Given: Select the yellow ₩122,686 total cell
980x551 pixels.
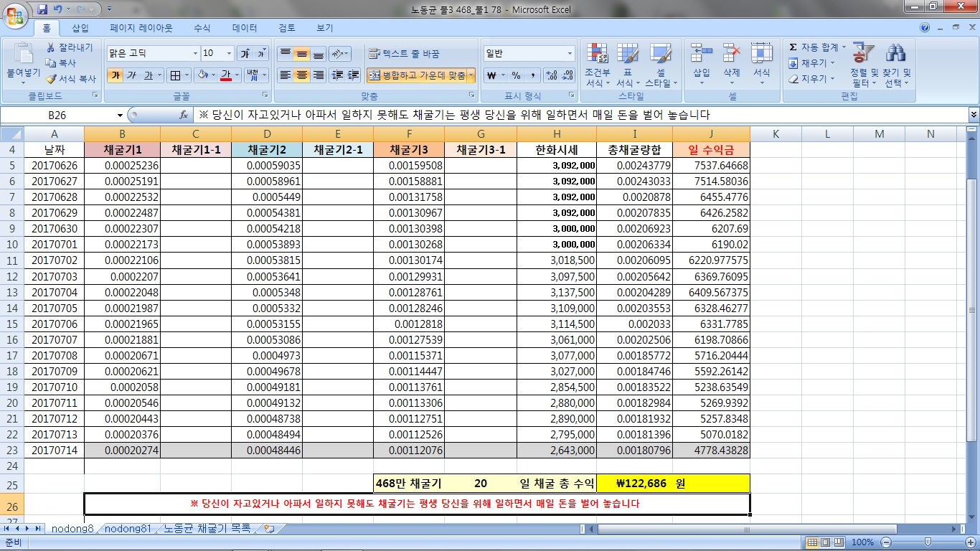Looking at the screenshot, I should 673,484.
